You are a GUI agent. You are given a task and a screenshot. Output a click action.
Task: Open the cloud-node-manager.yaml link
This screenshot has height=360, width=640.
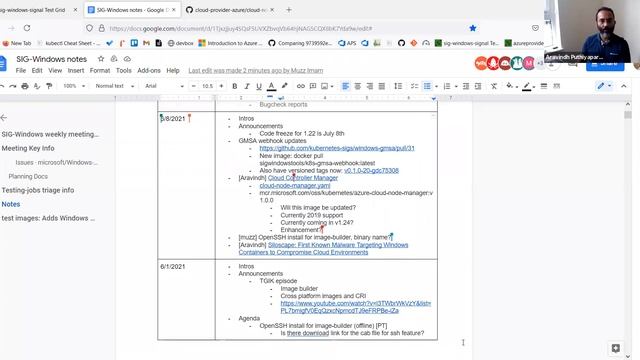pos(295,185)
